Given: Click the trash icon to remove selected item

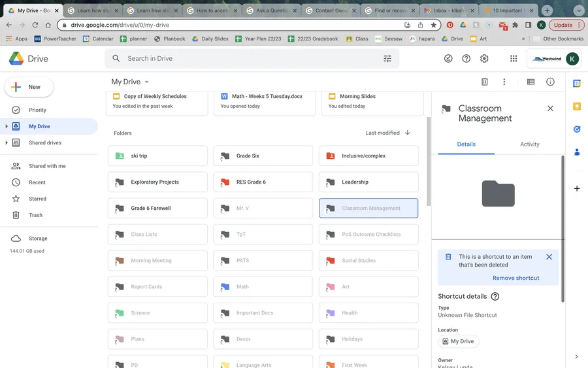Looking at the screenshot, I should click(485, 82).
